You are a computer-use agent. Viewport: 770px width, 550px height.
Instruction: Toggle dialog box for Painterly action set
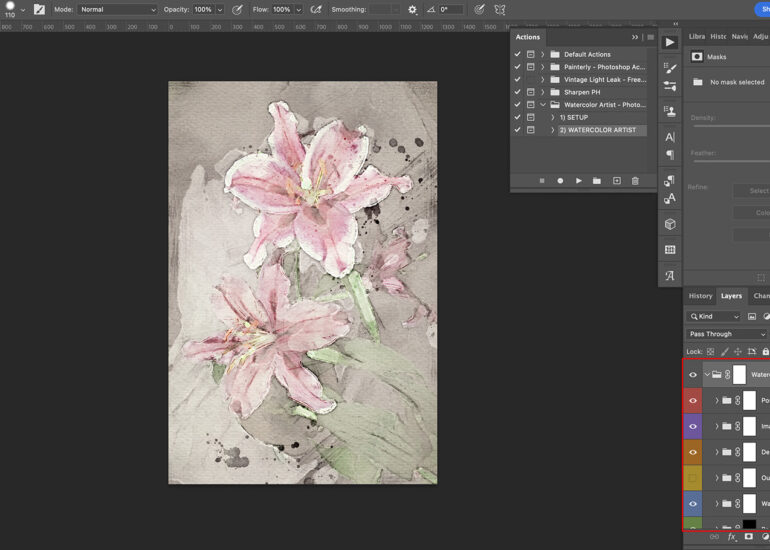[x=531, y=67]
